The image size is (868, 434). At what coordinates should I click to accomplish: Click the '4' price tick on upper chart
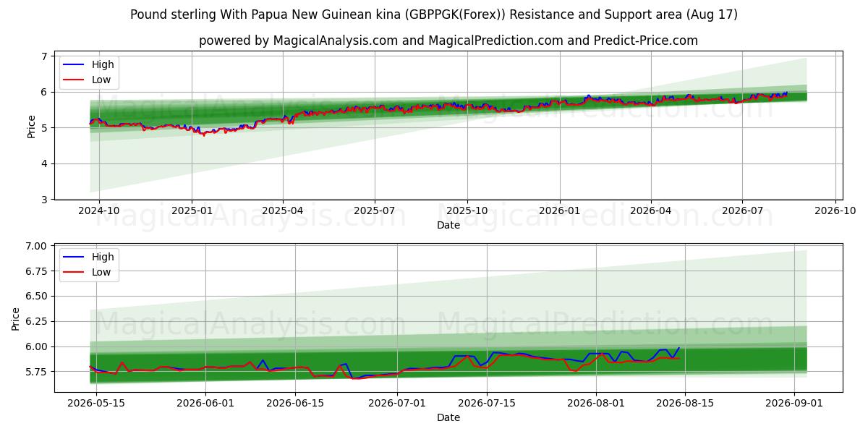(x=45, y=163)
